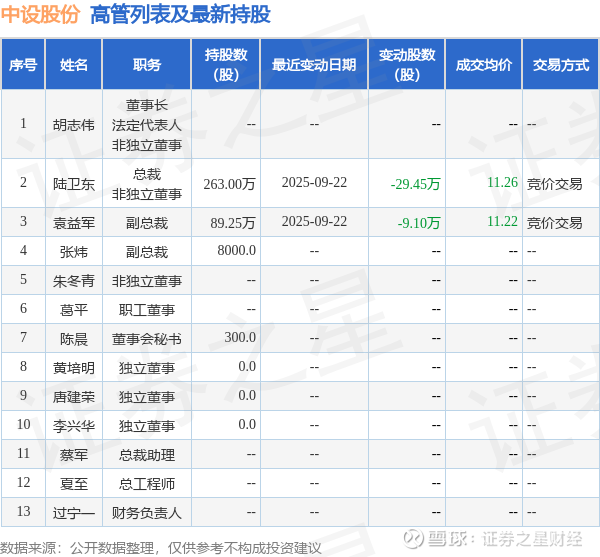Screen dimensions: 600x557
Task: Click the 证券之星财经 source label
Action: click(x=532, y=539)
